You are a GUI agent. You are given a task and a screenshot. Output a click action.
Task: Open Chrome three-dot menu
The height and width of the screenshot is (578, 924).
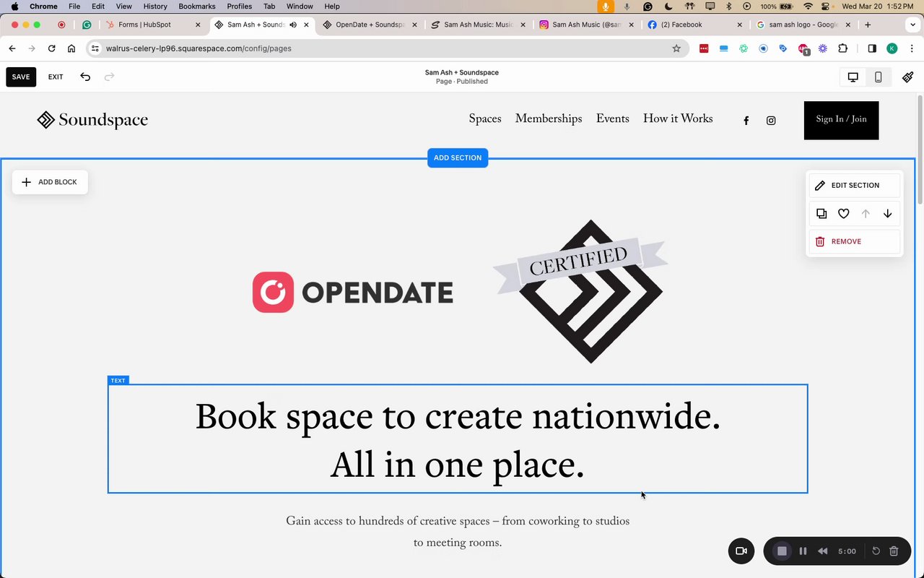912,48
